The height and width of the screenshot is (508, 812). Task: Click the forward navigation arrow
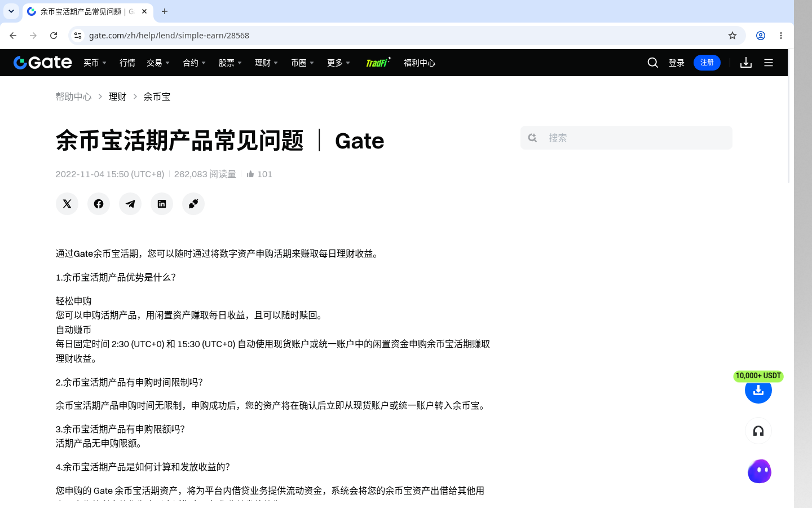[33, 36]
